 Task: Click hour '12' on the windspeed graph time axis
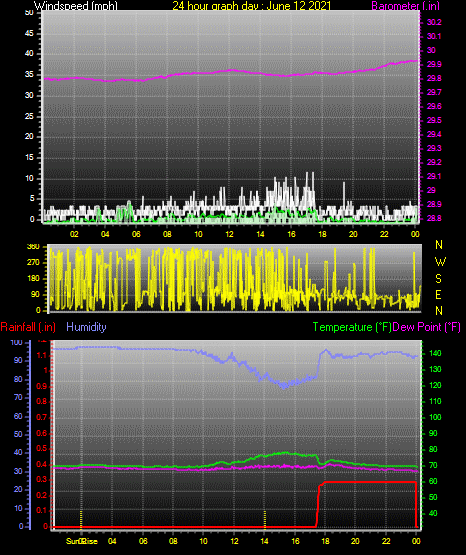pyautogui.click(x=229, y=234)
